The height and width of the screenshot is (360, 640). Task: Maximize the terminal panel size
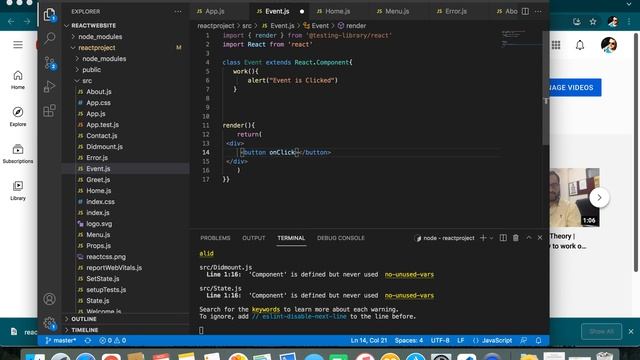tap(529, 238)
